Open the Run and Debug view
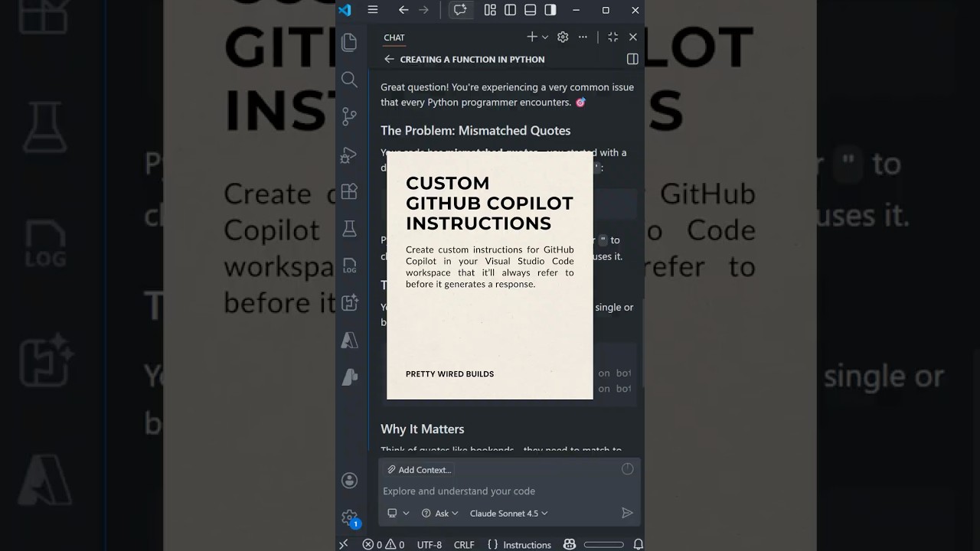980x551 pixels. click(x=349, y=155)
